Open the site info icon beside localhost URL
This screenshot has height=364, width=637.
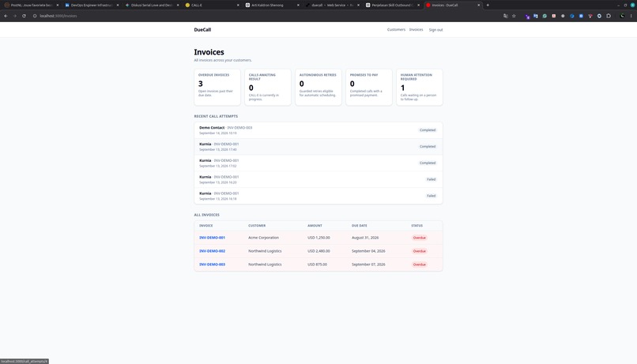tap(35, 16)
